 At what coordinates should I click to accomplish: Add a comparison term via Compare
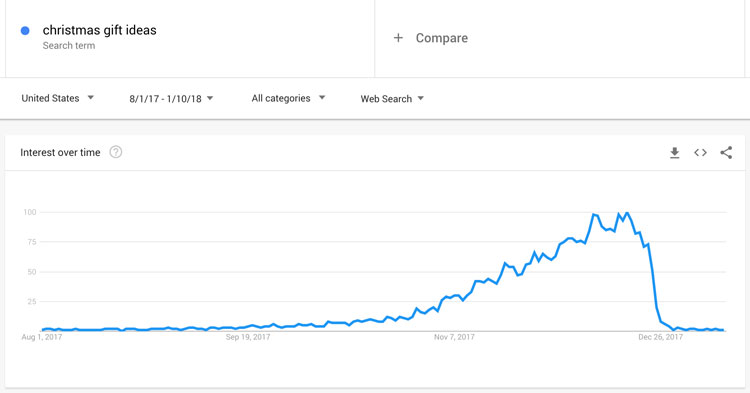(441, 38)
